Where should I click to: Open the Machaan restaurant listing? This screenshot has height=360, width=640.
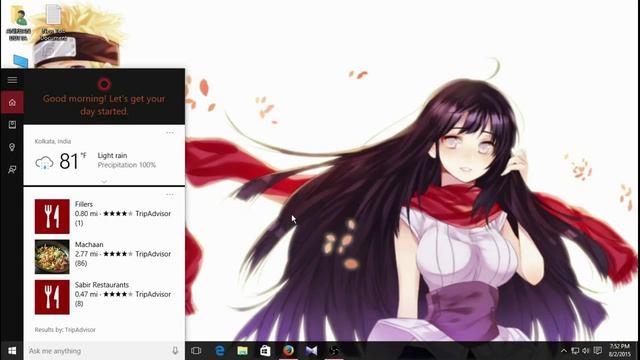pyautogui.click(x=104, y=257)
